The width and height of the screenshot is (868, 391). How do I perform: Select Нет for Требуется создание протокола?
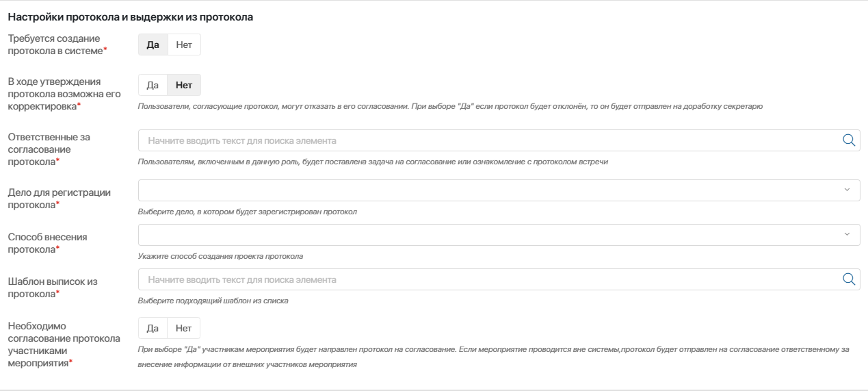point(184,45)
